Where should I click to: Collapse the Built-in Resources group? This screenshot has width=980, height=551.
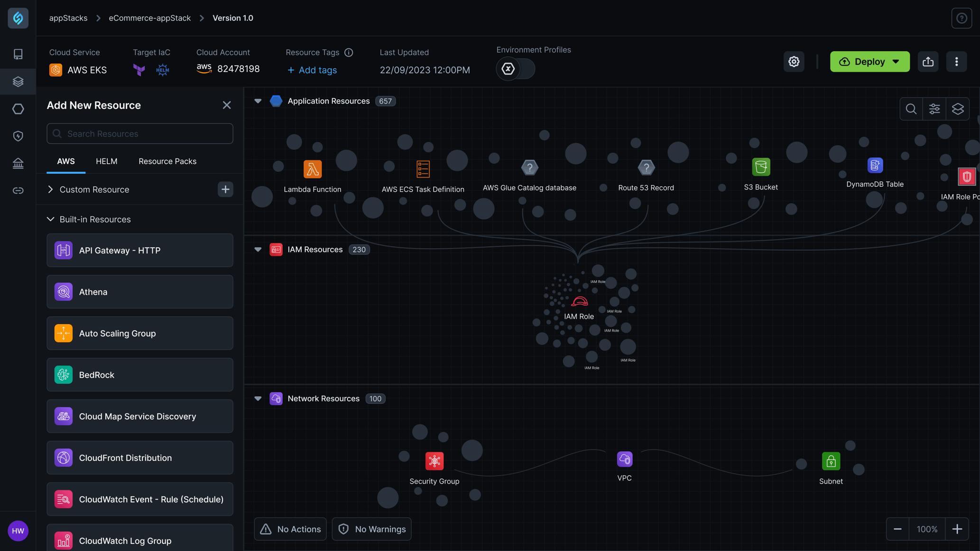50,219
